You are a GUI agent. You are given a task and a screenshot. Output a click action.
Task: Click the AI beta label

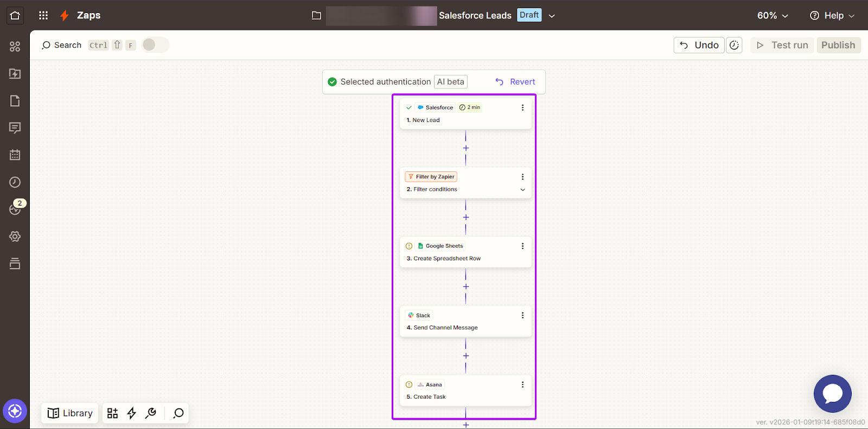[451, 82]
